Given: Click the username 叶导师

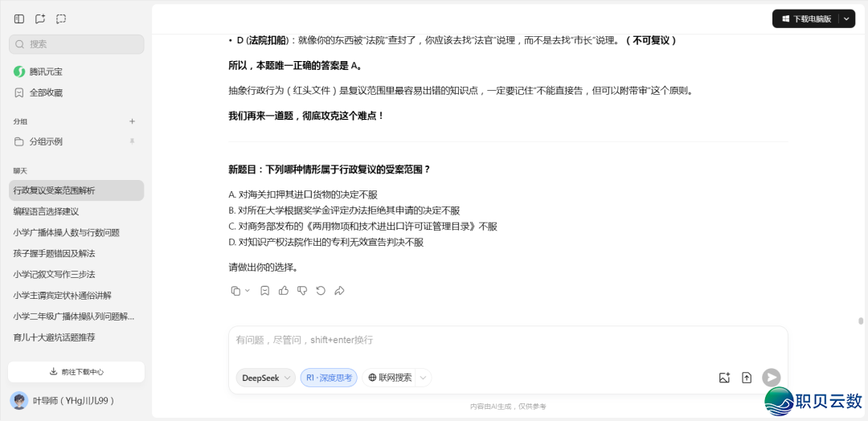Looking at the screenshot, I should point(74,401).
